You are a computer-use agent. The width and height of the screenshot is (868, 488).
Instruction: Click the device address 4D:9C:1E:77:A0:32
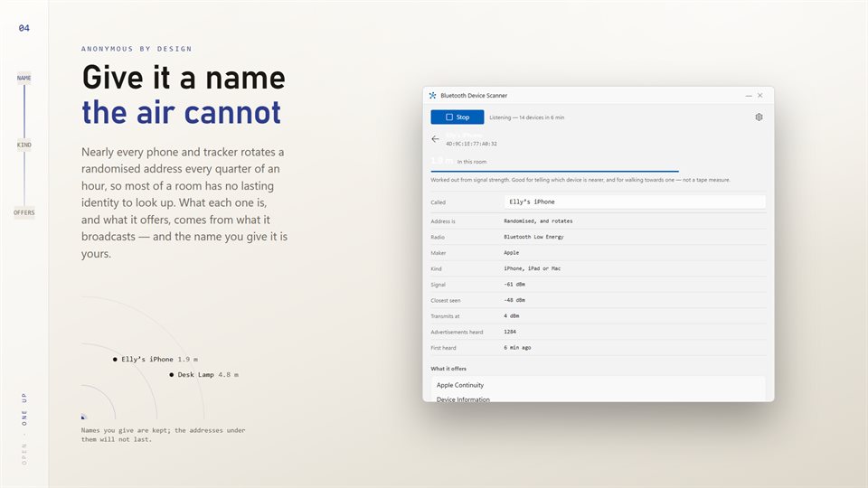click(x=471, y=144)
